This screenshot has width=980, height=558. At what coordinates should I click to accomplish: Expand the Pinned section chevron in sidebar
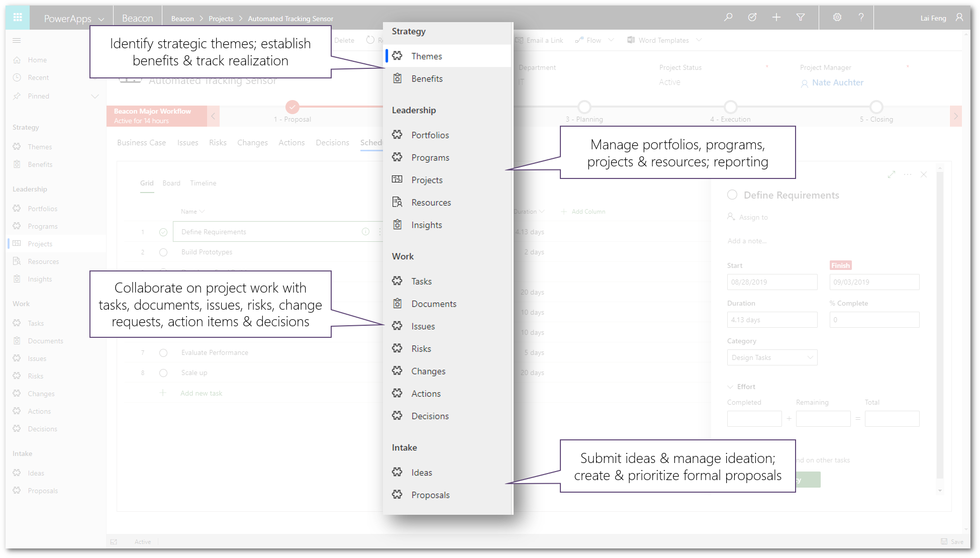coord(95,96)
